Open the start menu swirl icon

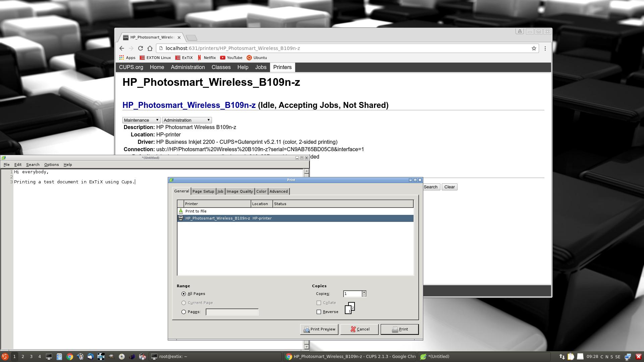point(5,357)
